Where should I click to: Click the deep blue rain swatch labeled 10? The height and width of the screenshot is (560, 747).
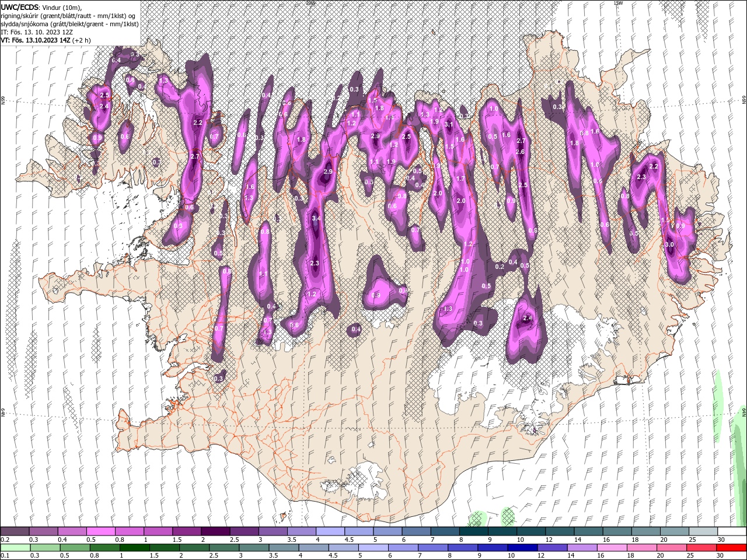point(522,547)
